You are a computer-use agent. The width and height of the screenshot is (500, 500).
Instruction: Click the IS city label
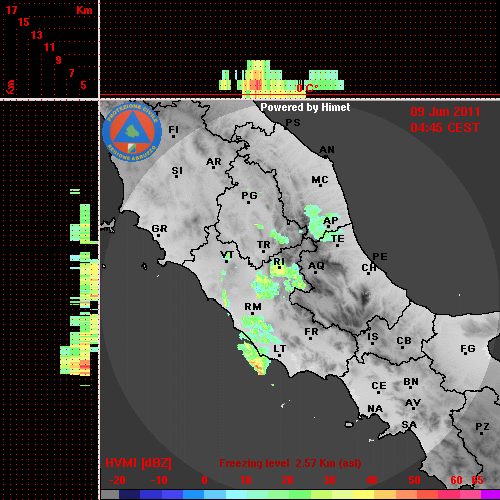(373, 337)
